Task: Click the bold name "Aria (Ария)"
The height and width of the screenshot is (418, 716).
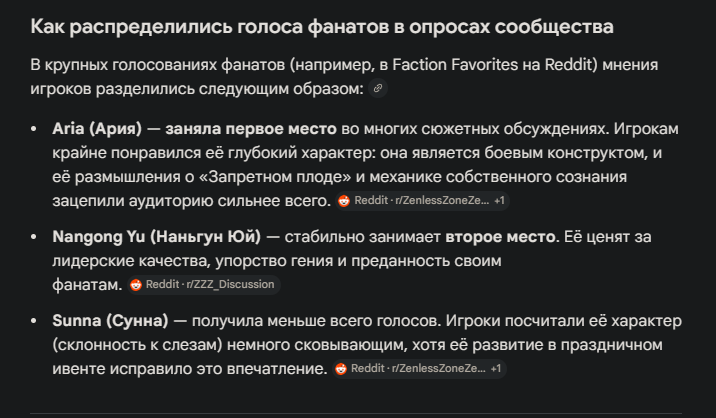Action: coord(97,129)
